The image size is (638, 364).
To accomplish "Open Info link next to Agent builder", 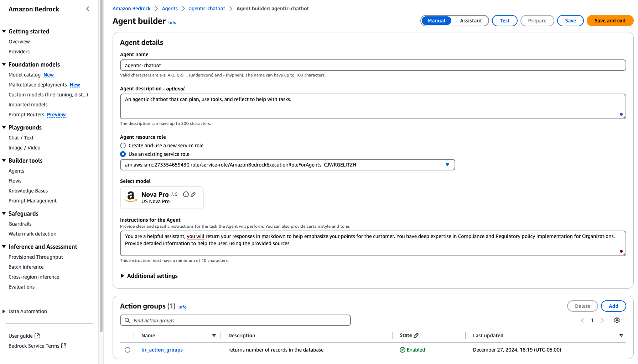I will tap(172, 22).
